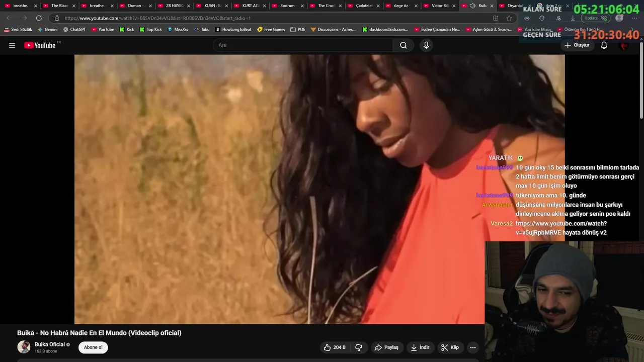Image resolution: width=644 pixels, height=362 pixels.
Task: Open the Kick bookmark
Action: coord(127,30)
